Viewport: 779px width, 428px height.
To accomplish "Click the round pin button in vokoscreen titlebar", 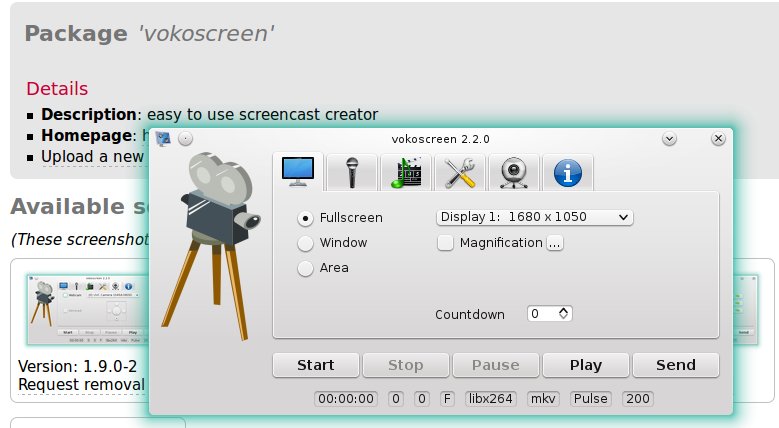I will pyautogui.click(x=185, y=139).
